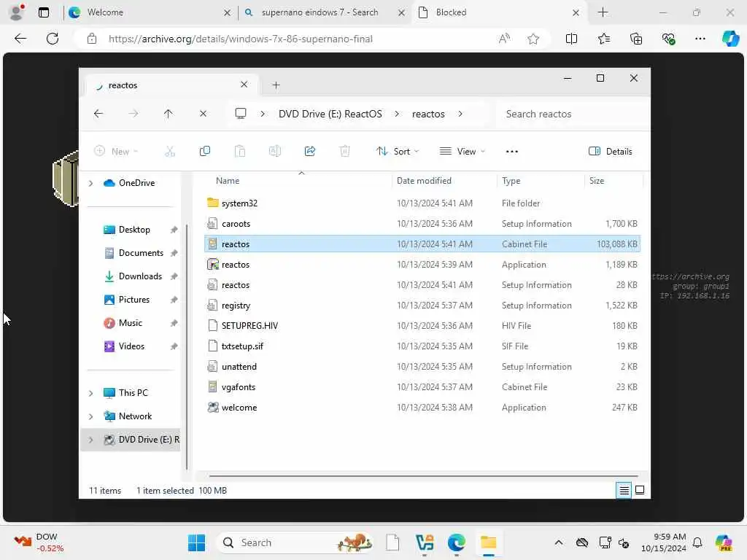
Task: Open Desktop in Quick access
Action: coord(134,230)
